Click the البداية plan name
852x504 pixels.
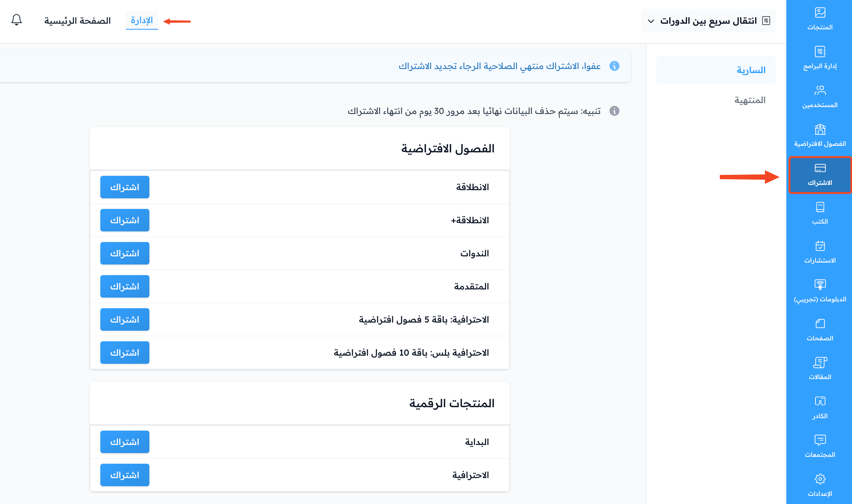tap(477, 442)
